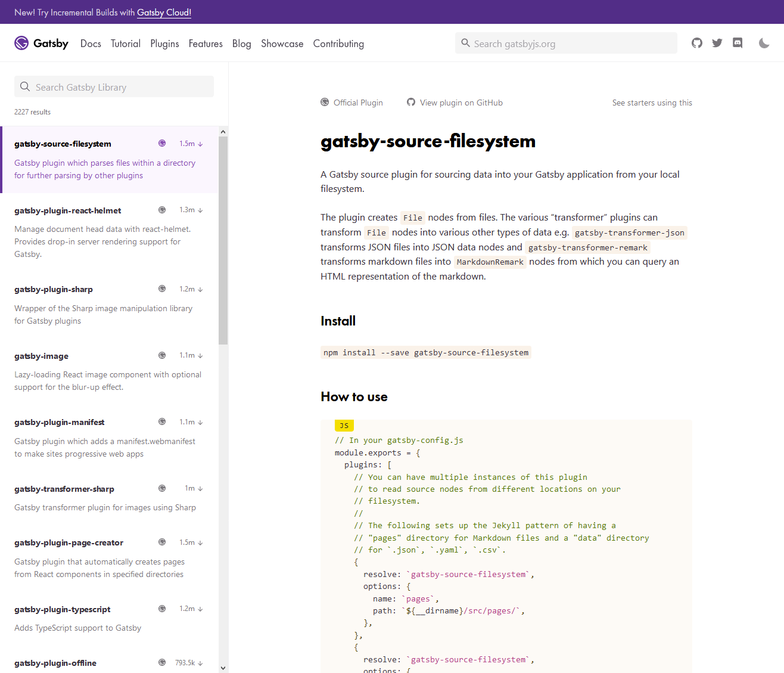This screenshot has width=784, height=673.
Task: Click official badge icon on gatsby-plugin-sharp row
Action: click(x=162, y=289)
